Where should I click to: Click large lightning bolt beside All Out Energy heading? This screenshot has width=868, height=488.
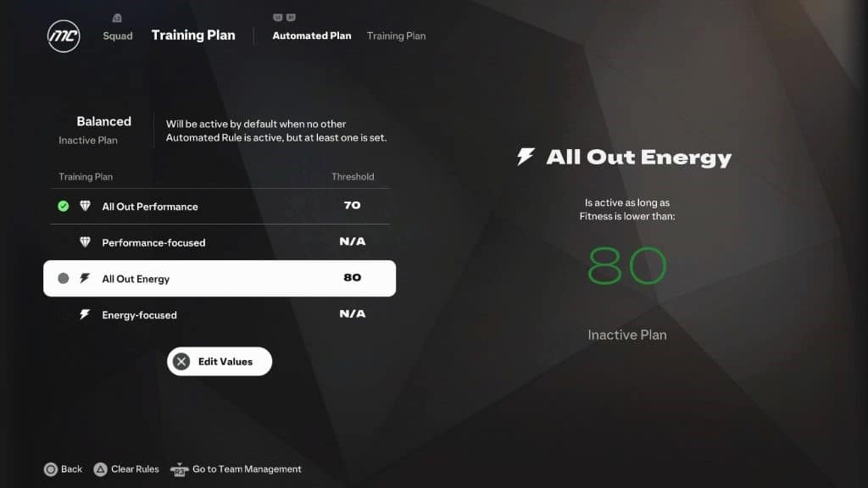click(x=526, y=157)
